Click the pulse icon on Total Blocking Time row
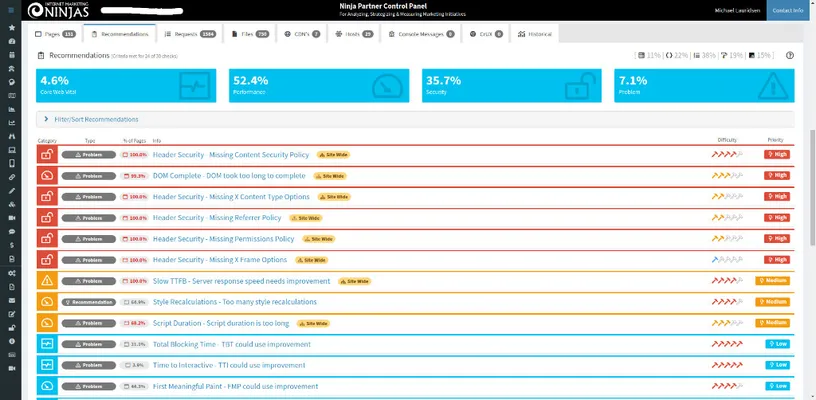The height and width of the screenshot is (400, 816). coord(47,344)
